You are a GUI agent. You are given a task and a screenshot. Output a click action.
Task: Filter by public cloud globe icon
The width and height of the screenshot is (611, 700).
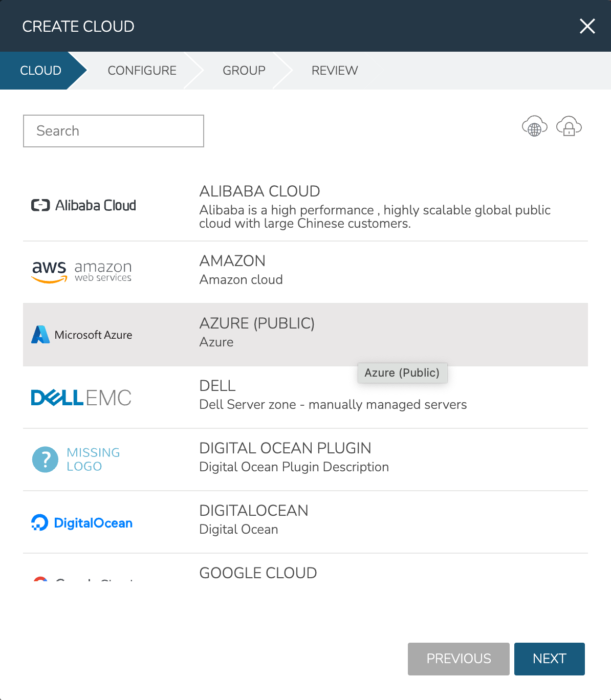point(534,126)
